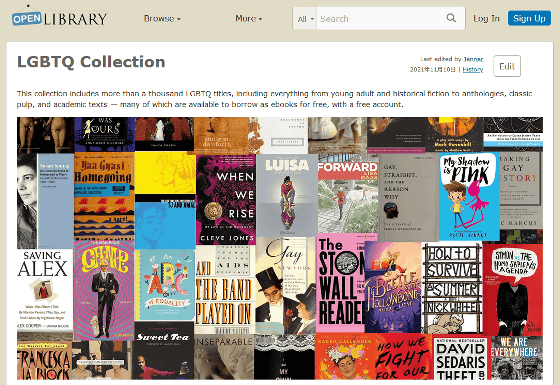Open the David Sedaris Theft cover
This screenshot has width=560, height=385.
pyautogui.click(x=461, y=357)
